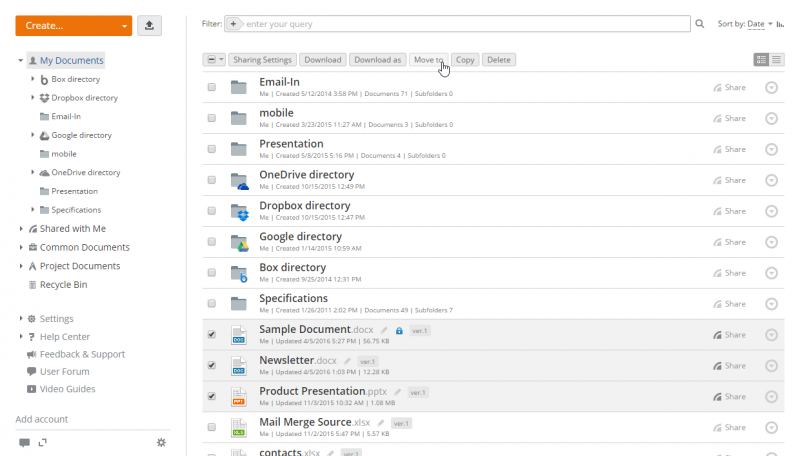
Task: Switch to detailed list view icon
Action: coord(761,60)
